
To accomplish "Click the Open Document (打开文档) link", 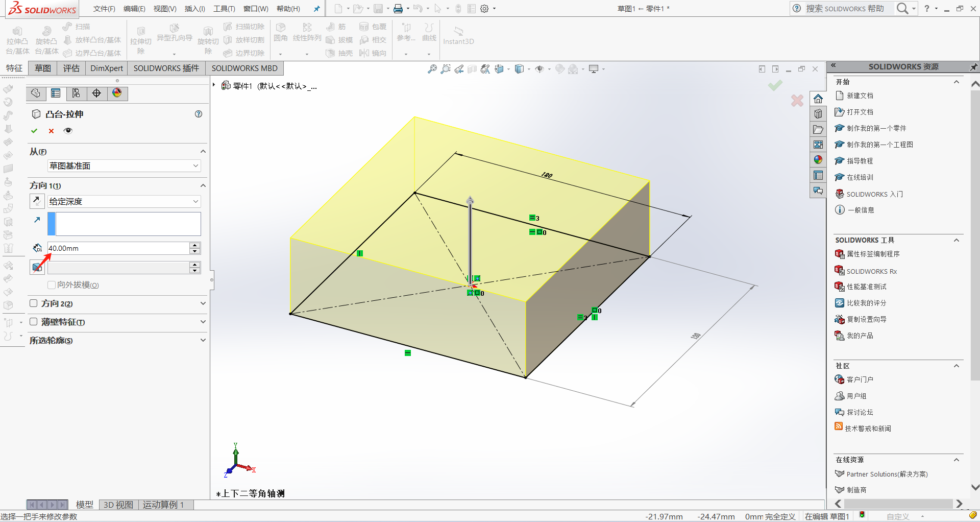I will [860, 112].
